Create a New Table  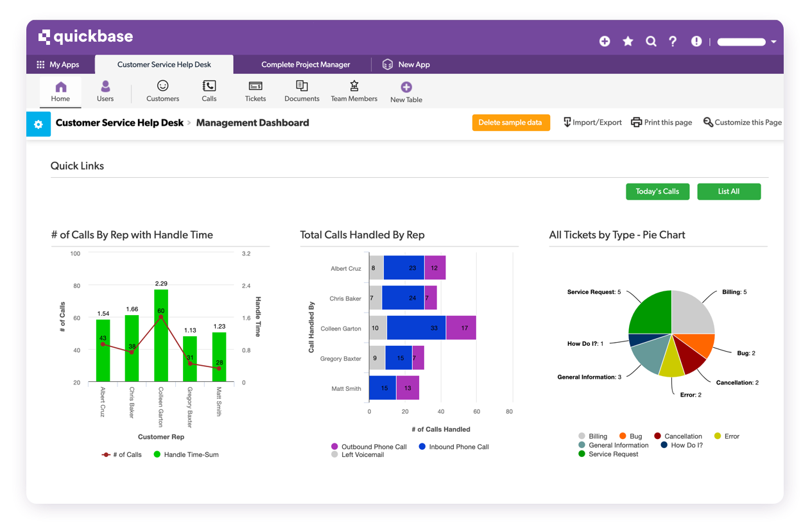[x=406, y=91]
